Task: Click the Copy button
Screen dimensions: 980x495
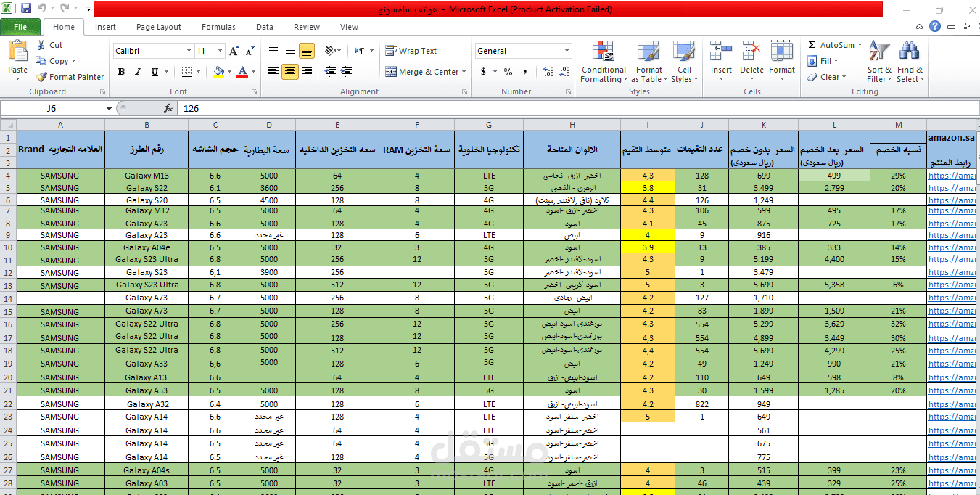Action: (x=55, y=61)
